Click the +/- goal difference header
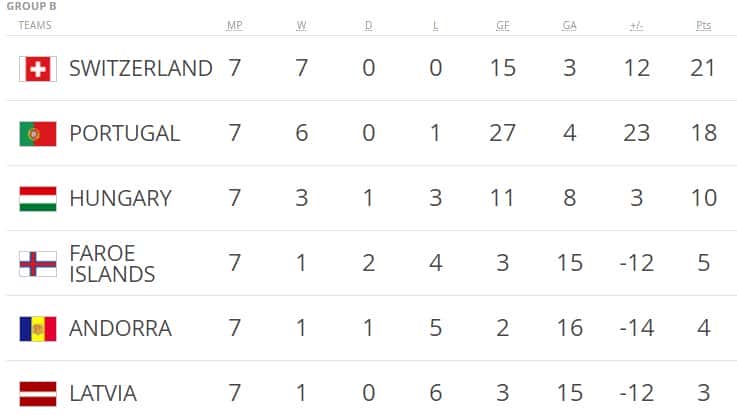The height and width of the screenshot is (415, 737). (x=636, y=25)
